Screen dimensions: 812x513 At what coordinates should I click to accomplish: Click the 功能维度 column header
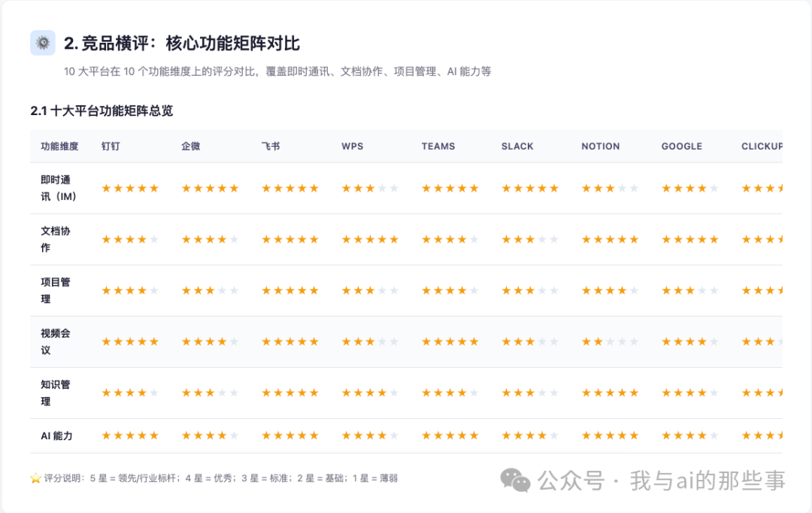59,146
